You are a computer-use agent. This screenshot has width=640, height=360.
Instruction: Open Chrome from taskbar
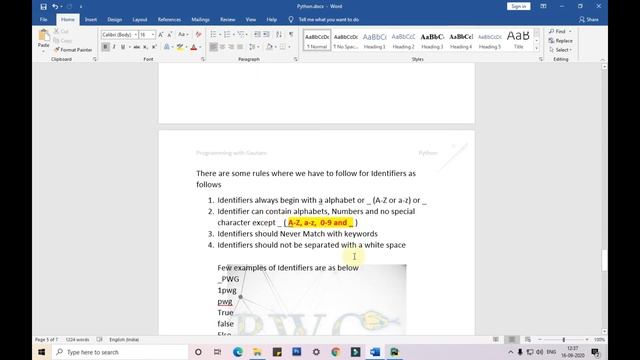(336, 352)
